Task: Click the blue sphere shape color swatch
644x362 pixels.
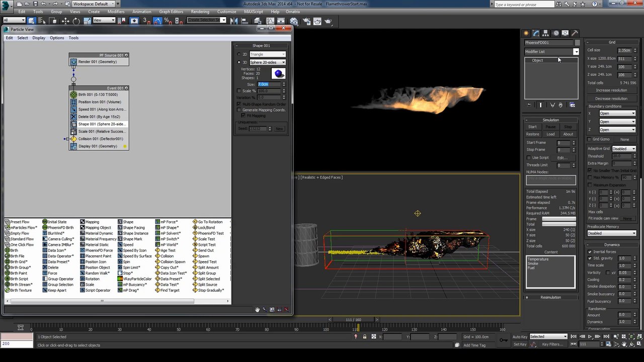Action: coord(278,74)
